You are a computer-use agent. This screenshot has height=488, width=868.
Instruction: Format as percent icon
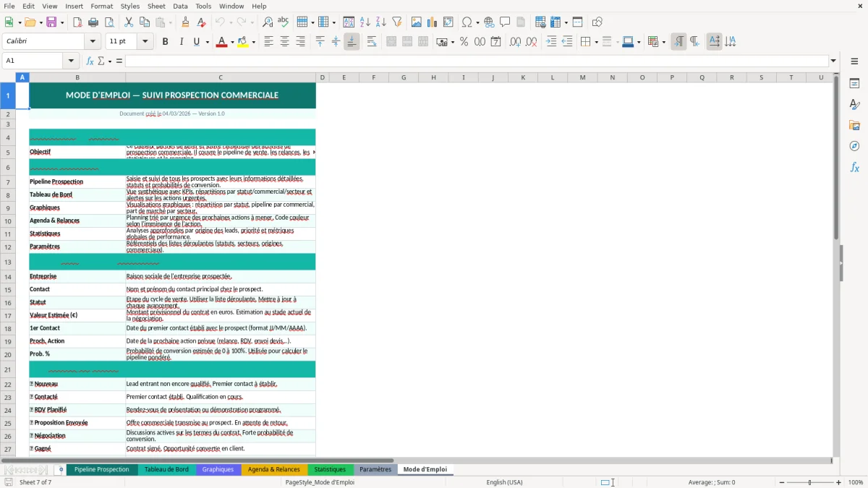(464, 42)
